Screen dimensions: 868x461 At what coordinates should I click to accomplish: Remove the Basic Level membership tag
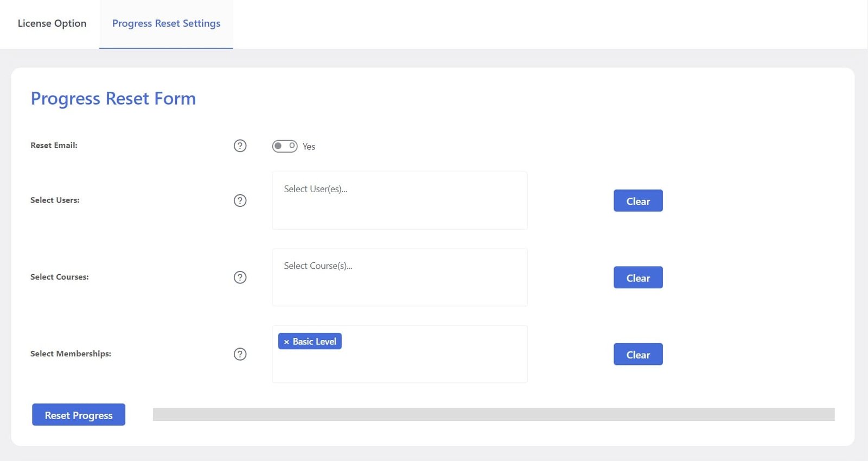pos(286,342)
